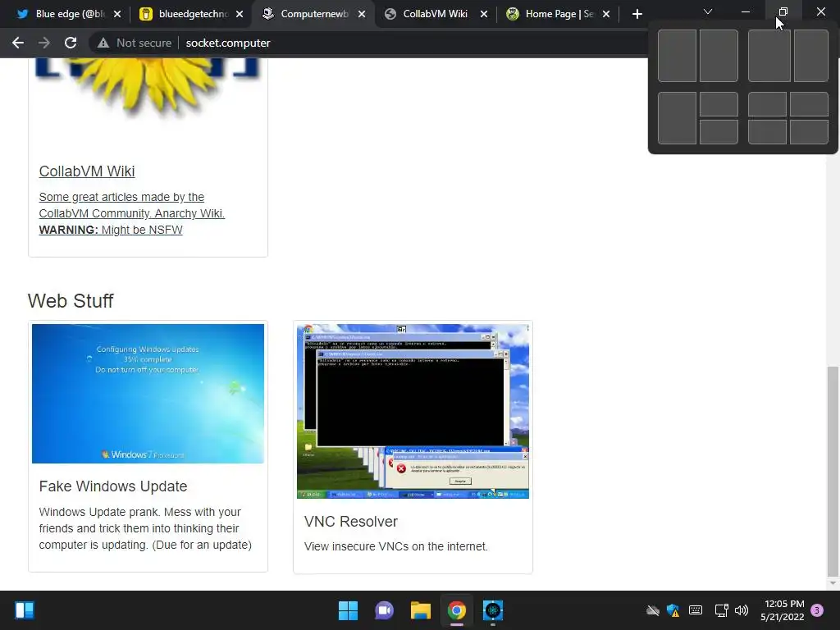840x630 pixels.
Task: Snap window to left half of two-column layout
Action: [x=677, y=56]
